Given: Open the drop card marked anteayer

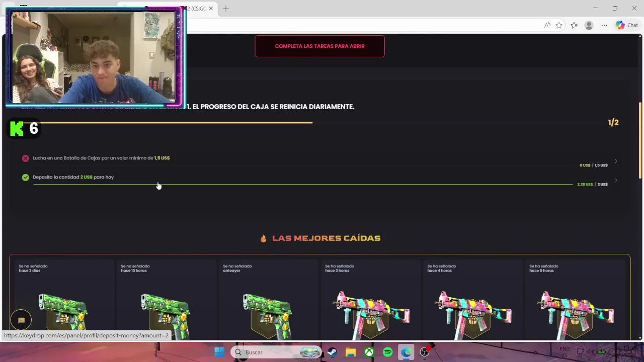Looking at the screenshot, I should (268, 300).
